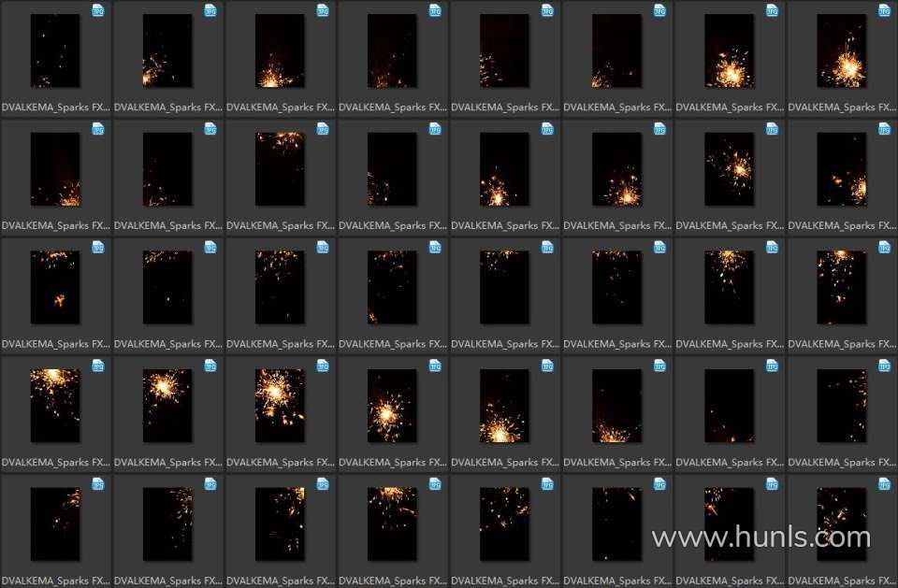Select the thumbnail in row four, column five
The width and height of the screenshot is (898, 588).
pyautogui.click(x=504, y=406)
